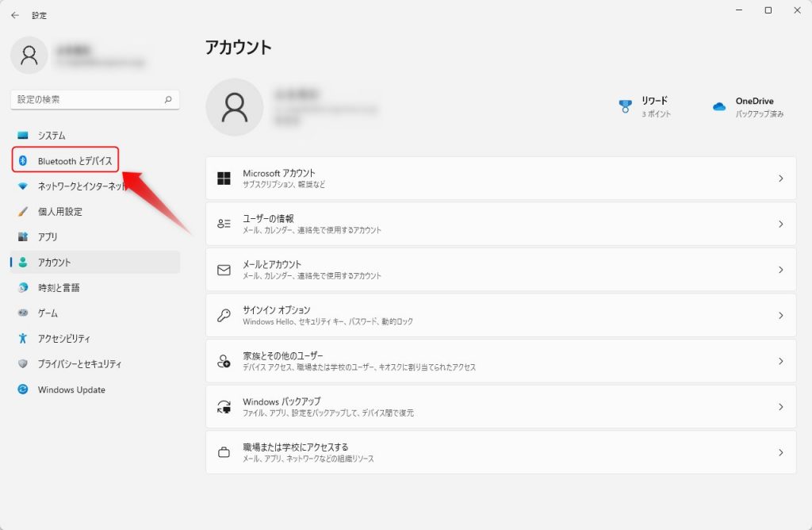Click the magnifier icon in the search box
The height and width of the screenshot is (530, 812).
(x=168, y=99)
